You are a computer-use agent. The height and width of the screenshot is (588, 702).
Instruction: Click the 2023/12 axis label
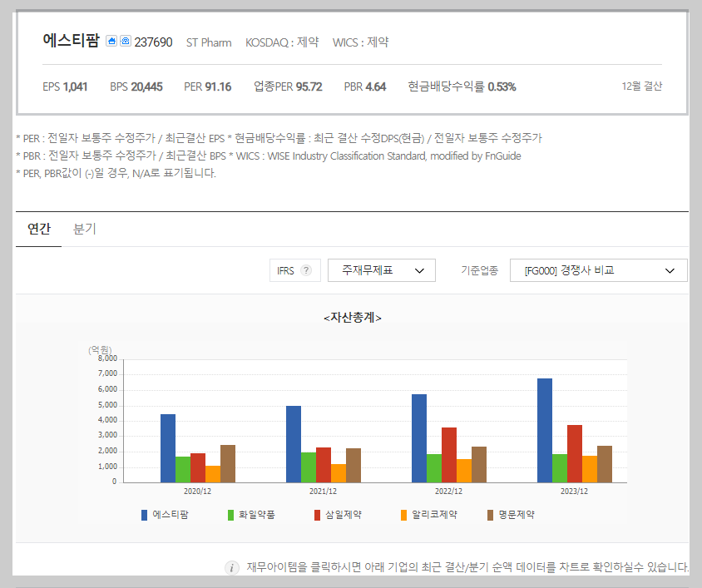click(575, 492)
